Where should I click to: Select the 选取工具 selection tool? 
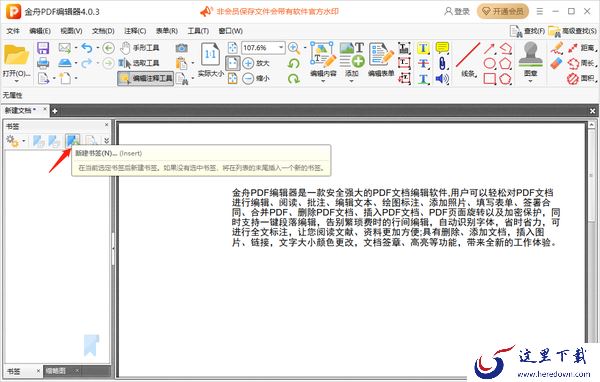pos(139,63)
